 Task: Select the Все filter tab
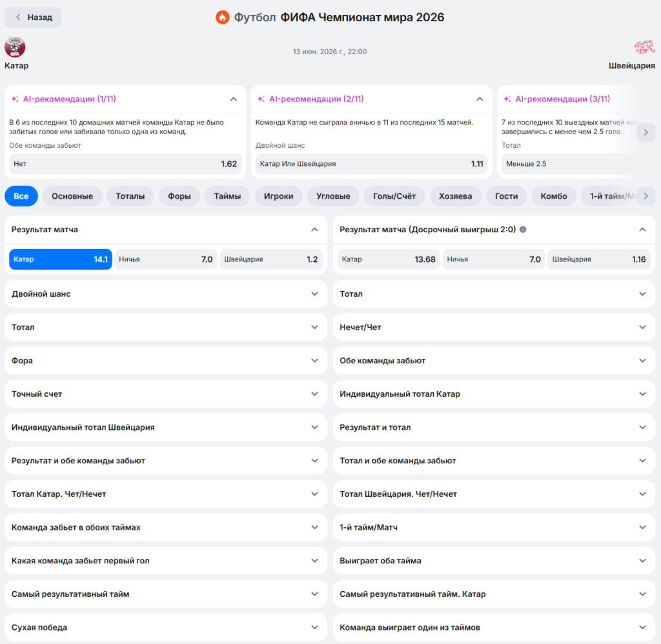click(x=21, y=196)
